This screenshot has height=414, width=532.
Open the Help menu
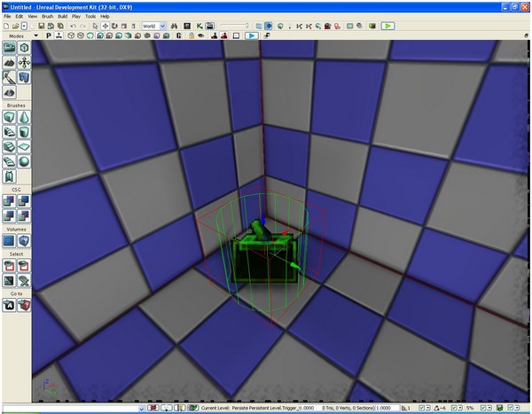[x=105, y=16]
